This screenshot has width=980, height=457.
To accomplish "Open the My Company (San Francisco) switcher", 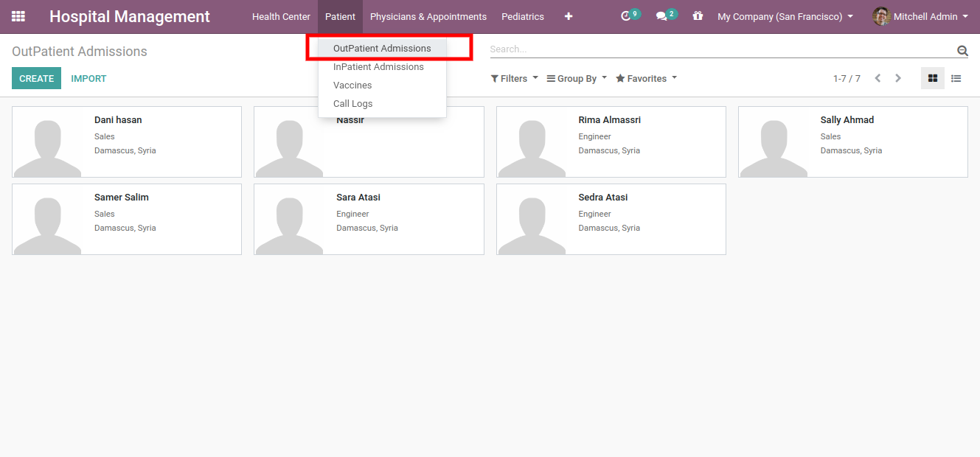I will [x=785, y=16].
